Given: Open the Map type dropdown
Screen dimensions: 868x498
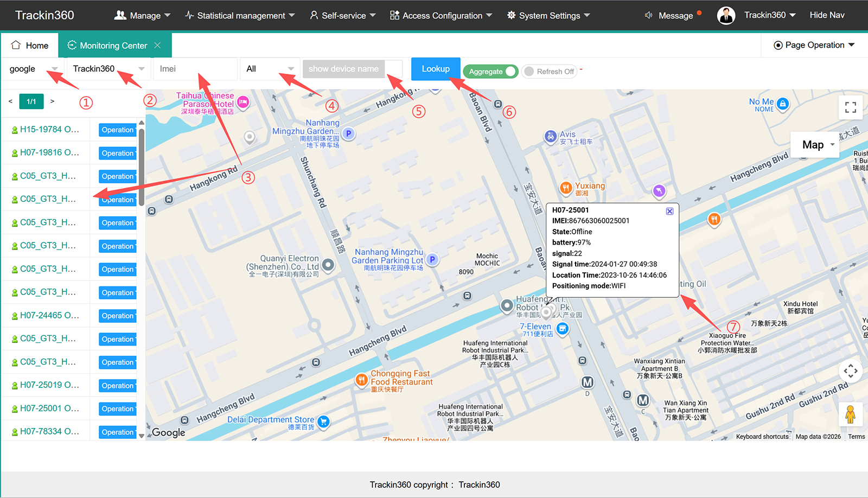Looking at the screenshot, I should [815, 145].
